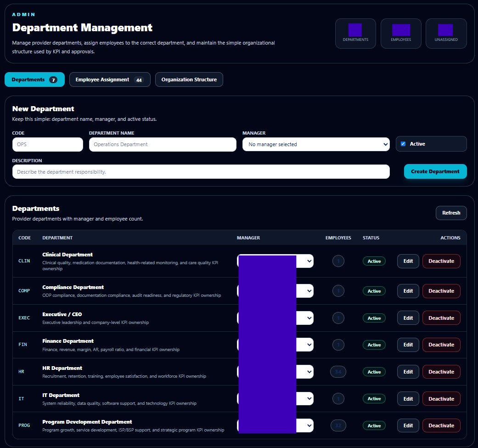Open the Employee Assignment tab
Viewport: 478px width, 448px height.
pyautogui.click(x=110, y=79)
